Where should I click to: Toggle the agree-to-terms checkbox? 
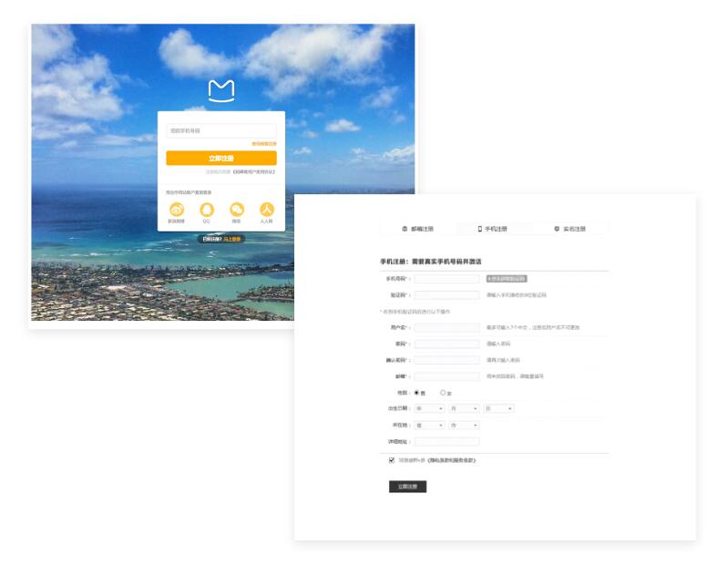pyautogui.click(x=392, y=460)
